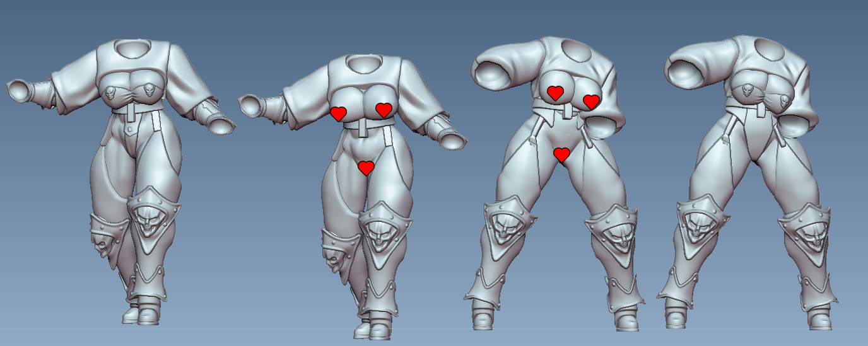
Task: Click the right red heart on second model
Action: 384,110
